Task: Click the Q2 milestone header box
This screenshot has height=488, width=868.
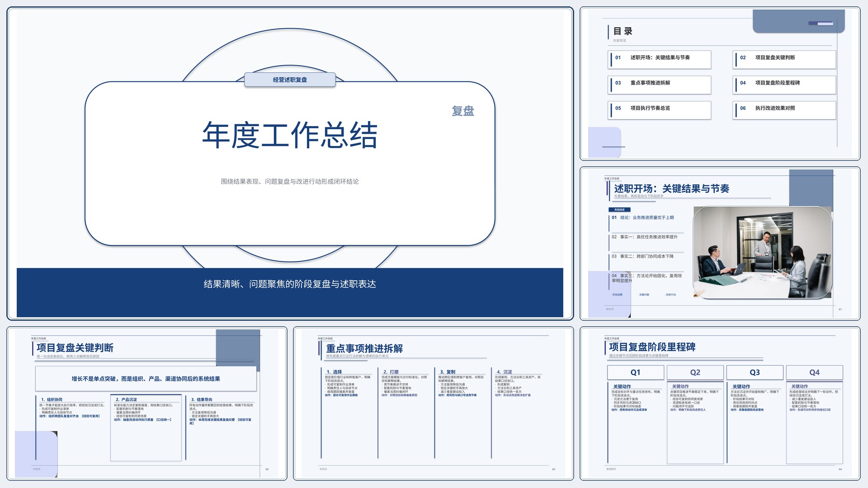Action: click(695, 372)
